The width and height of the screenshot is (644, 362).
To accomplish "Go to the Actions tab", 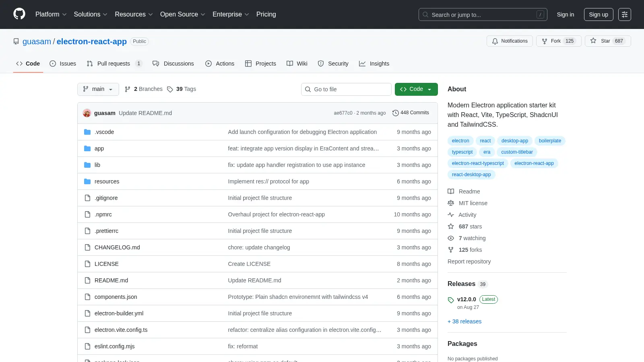I will [220, 64].
